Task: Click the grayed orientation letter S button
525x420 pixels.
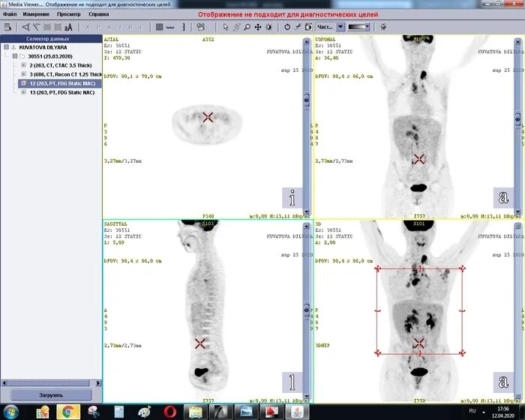Action: point(109,28)
